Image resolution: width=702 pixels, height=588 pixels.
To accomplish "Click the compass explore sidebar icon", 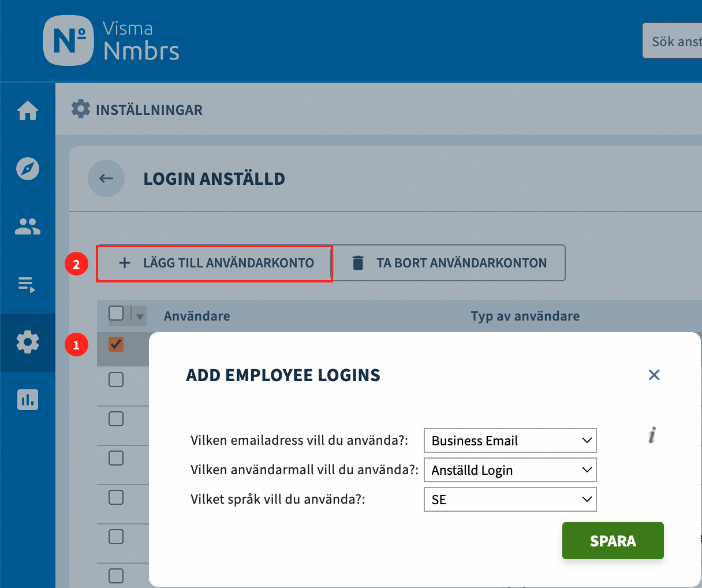I will [28, 169].
